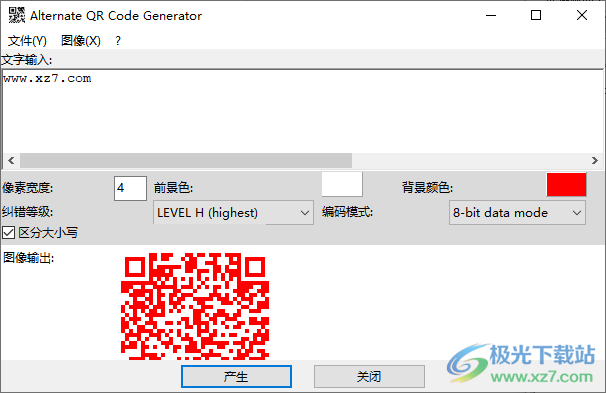The image size is (606, 393).
Task: Click the 产生 generate button
Action: coord(236,376)
